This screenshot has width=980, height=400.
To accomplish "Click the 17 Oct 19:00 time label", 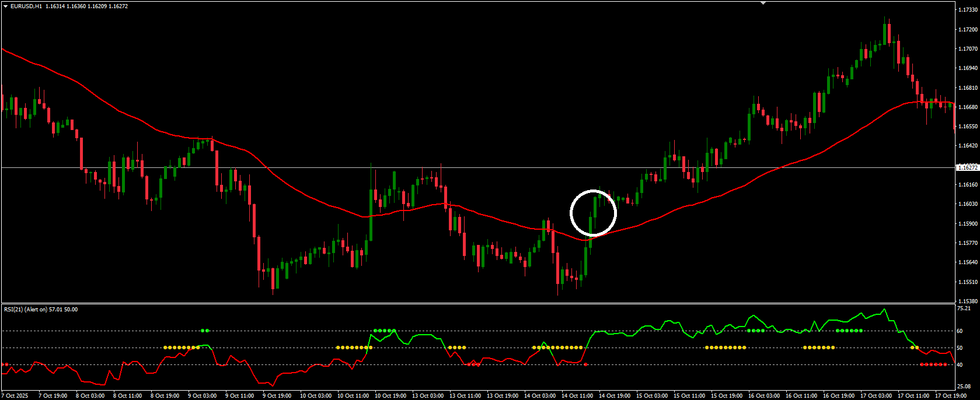I will click(x=950, y=396).
